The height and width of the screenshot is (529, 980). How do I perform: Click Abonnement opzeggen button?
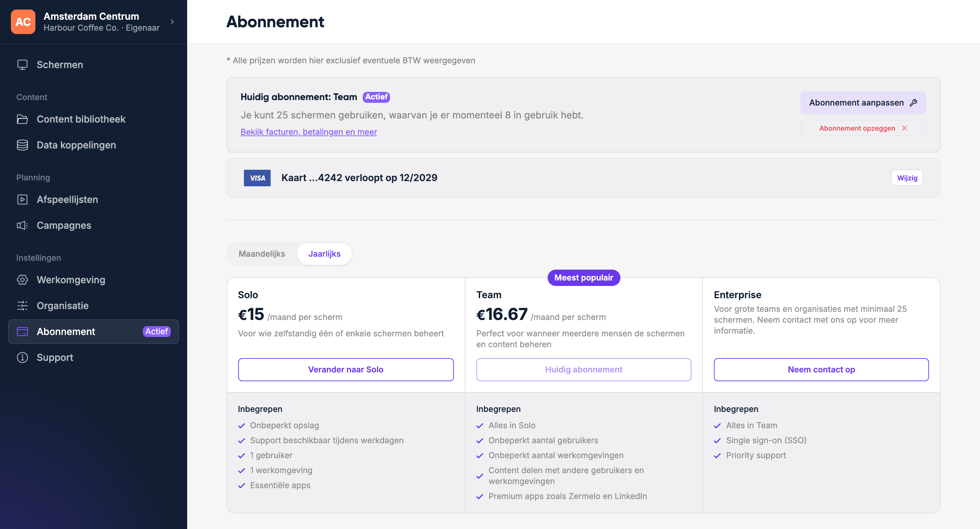pyautogui.click(x=863, y=128)
